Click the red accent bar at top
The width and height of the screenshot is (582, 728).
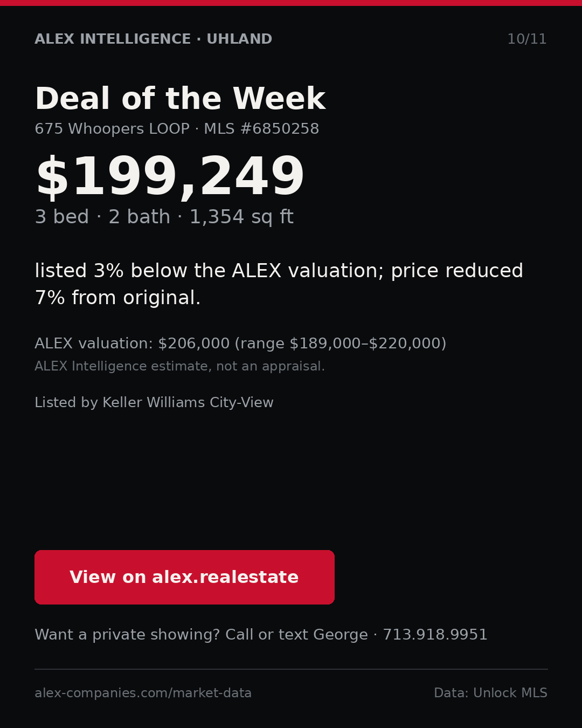[x=291, y=3]
